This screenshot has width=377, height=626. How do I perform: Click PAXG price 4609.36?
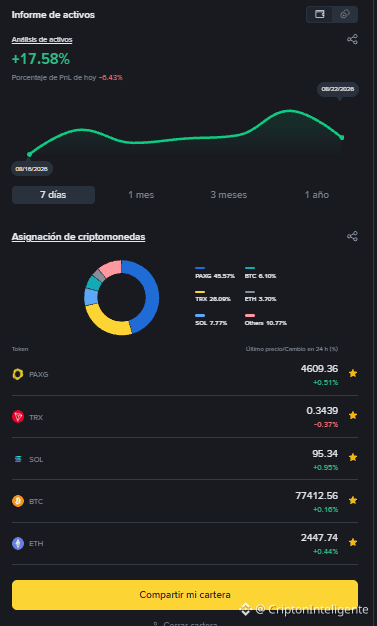319,369
